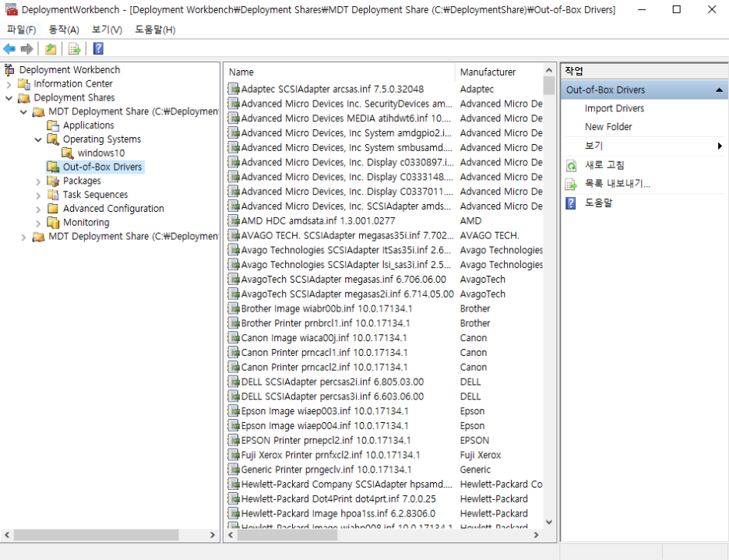Image resolution: width=729 pixels, height=560 pixels.
Task: Click the 목록 내보내기 icon in actions pane
Action: coord(571,185)
